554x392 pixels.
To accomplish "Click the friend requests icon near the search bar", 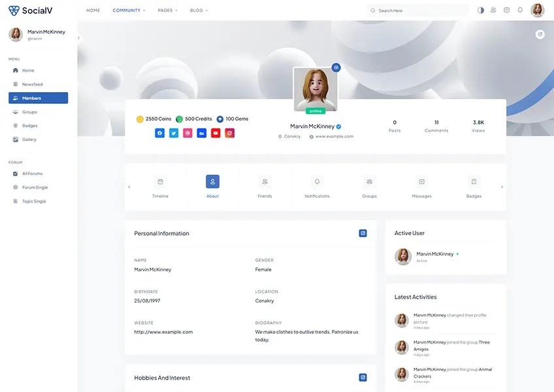I will pyautogui.click(x=493, y=10).
